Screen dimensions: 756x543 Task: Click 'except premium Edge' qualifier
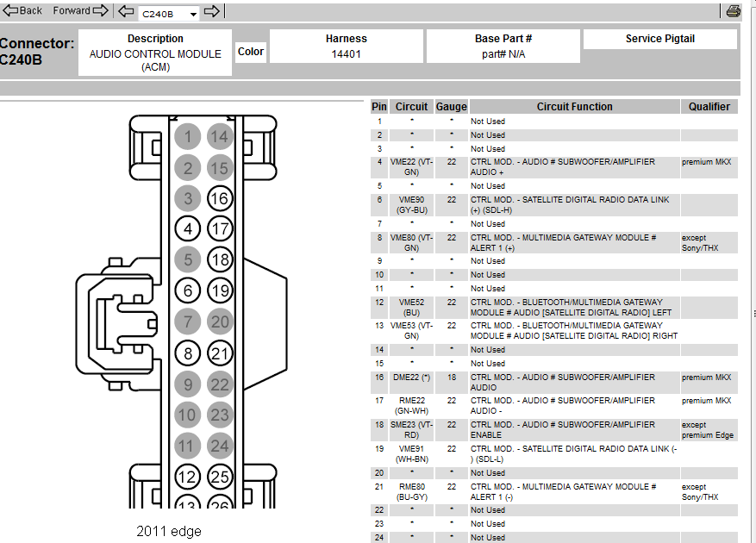pyautogui.click(x=708, y=430)
